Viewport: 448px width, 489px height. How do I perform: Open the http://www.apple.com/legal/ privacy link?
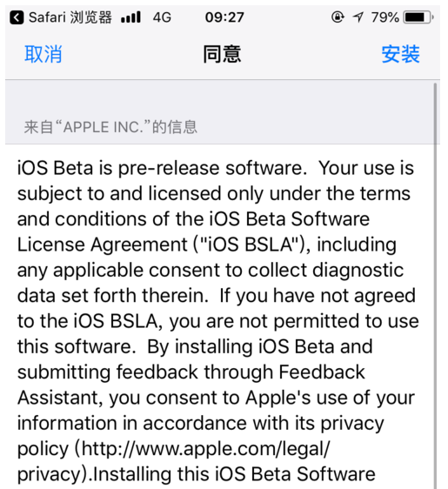tap(204, 450)
